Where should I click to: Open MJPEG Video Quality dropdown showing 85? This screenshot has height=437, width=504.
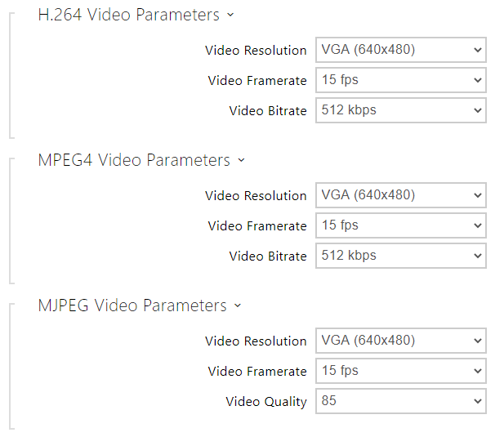coord(400,401)
